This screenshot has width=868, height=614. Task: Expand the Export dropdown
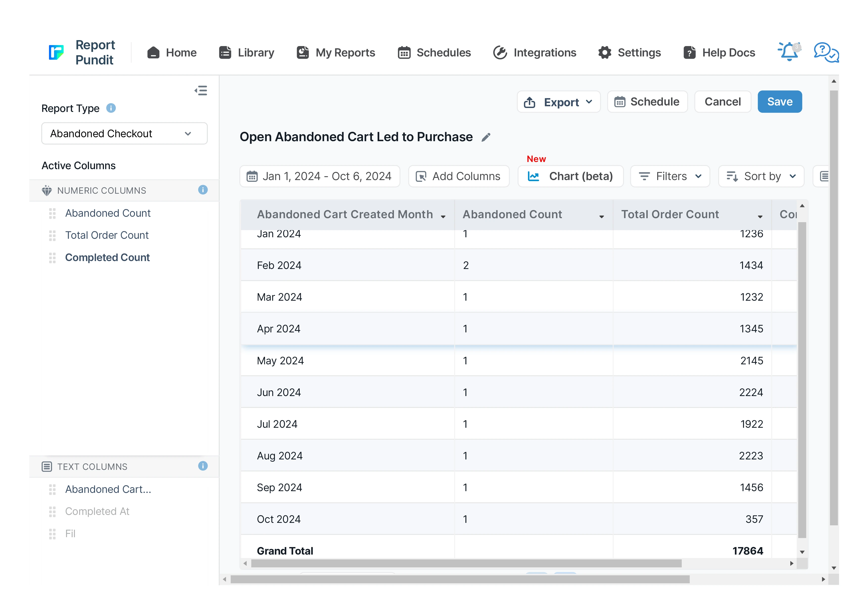(x=558, y=102)
